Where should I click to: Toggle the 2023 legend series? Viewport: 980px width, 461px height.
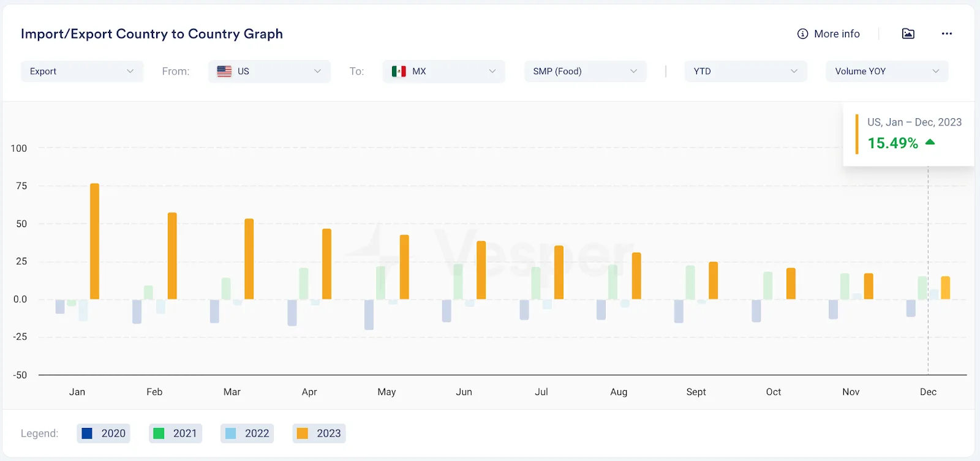click(319, 433)
